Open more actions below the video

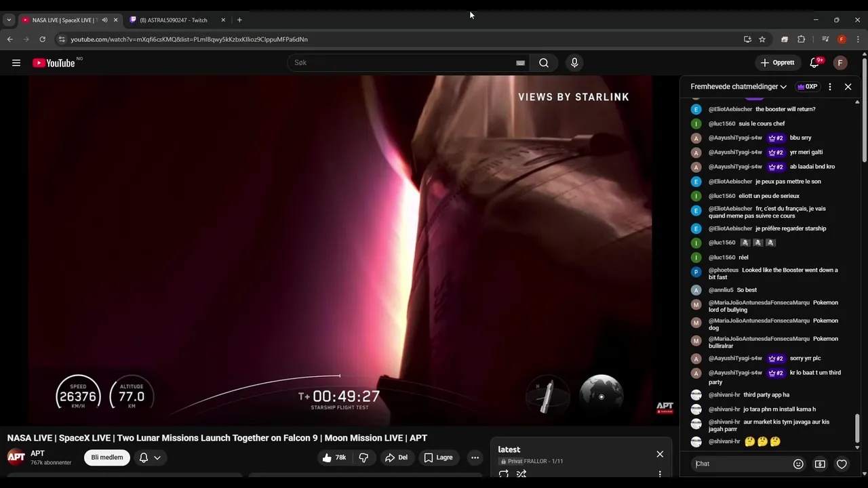(475, 457)
